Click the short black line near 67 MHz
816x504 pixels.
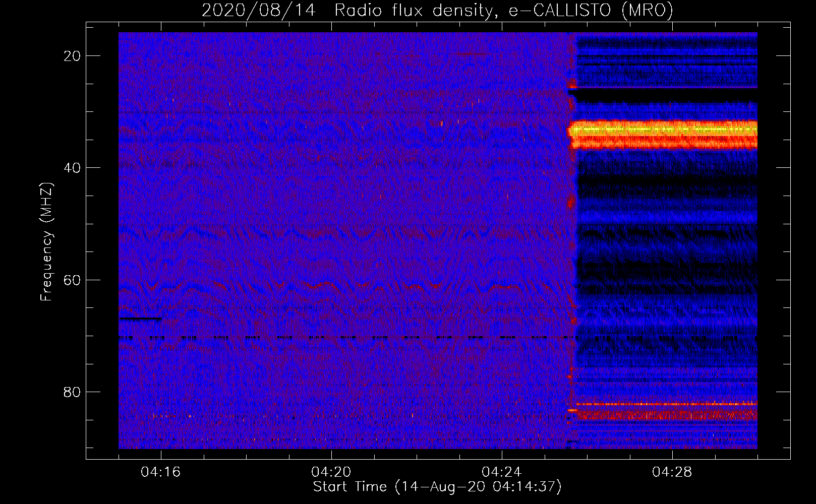(141, 319)
